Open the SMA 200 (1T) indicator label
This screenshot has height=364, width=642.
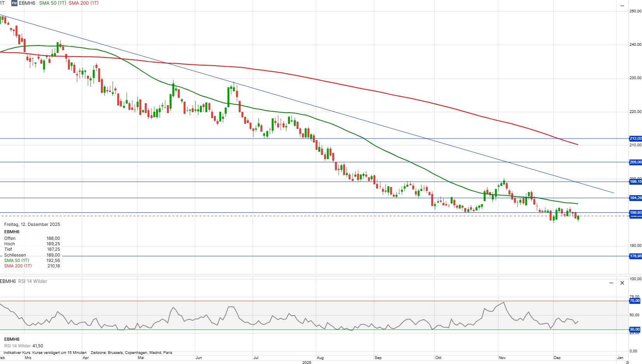[83, 3]
